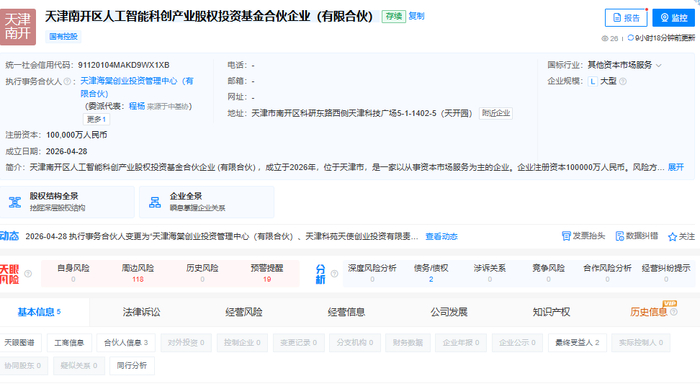This screenshot has height=389, width=700.
Task: Click the 数据纠错 data correction icon
Action: [620, 236]
